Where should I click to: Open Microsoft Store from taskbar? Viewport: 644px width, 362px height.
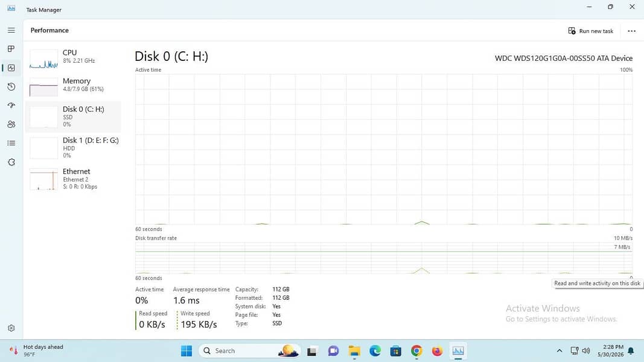tap(396, 351)
